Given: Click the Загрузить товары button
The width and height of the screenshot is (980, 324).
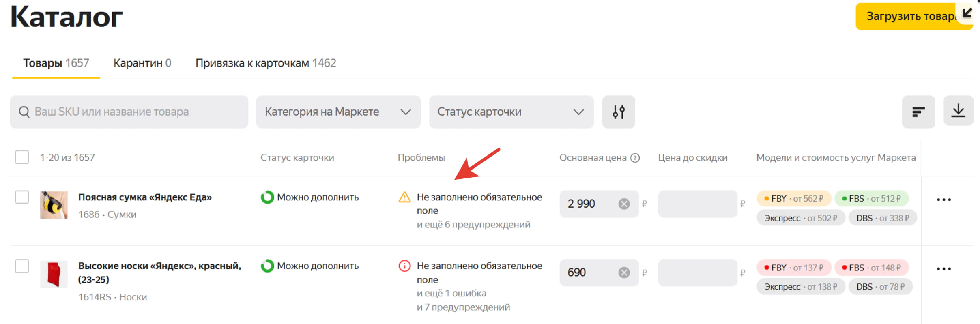Looking at the screenshot, I should point(914,17).
